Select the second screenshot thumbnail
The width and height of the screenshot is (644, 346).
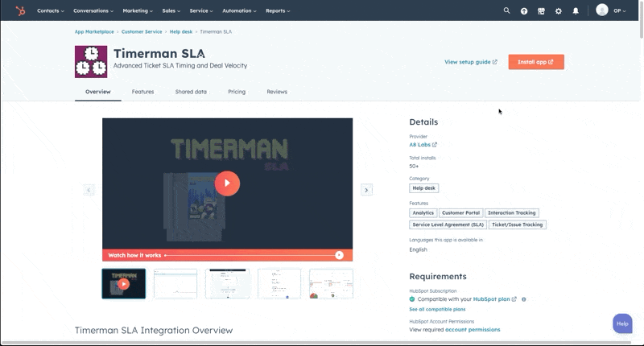[175, 283]
